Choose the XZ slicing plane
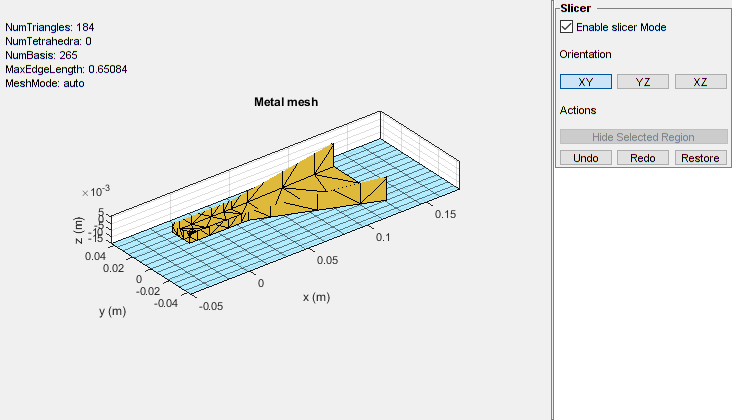This screenshot has width=740, height=420. 700,82
